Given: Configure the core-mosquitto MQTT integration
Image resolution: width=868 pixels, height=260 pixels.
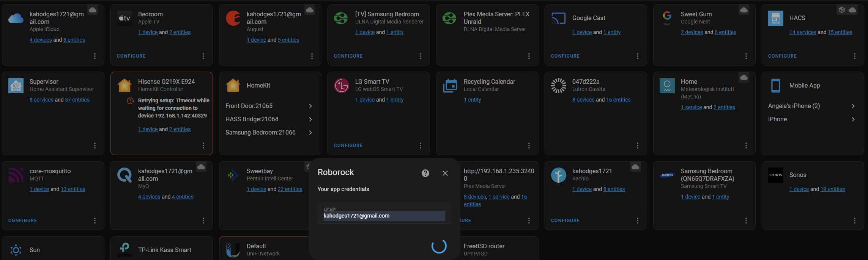Looking at the screenshot, I should (23, 221).
